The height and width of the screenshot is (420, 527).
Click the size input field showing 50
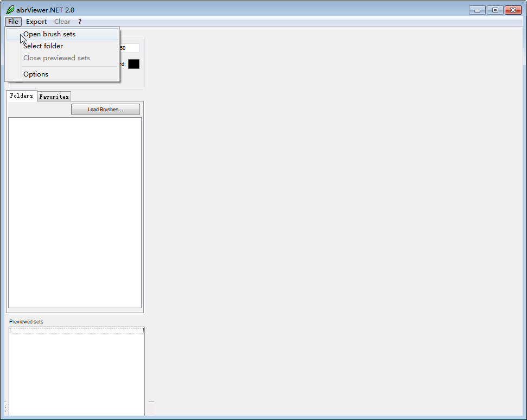tap(129, 48)
